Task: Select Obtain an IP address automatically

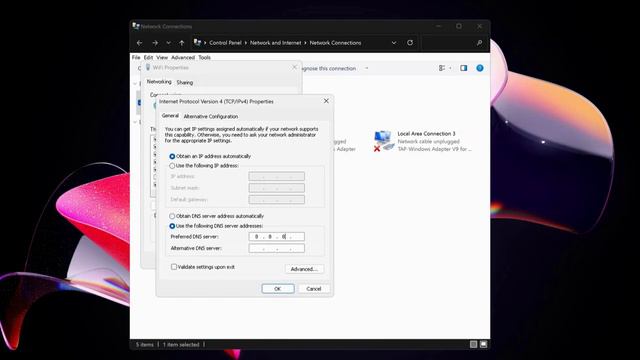Action: click(x=172, y=156)
